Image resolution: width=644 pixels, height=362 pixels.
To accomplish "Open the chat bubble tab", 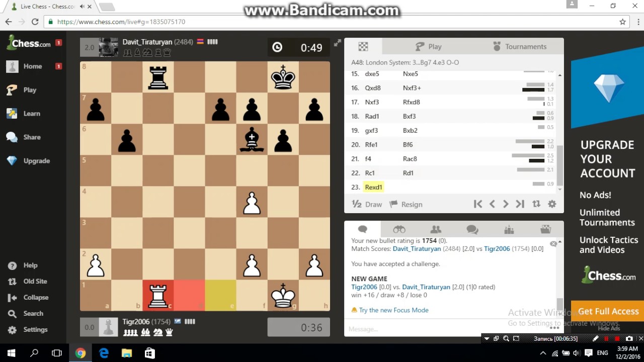I will (362, 229).
